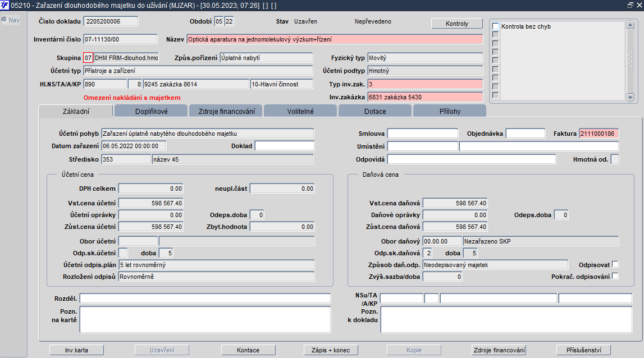Click the Faktura field 2111000186
Viewport: 644px width, 358px height.
coord(599,134)
